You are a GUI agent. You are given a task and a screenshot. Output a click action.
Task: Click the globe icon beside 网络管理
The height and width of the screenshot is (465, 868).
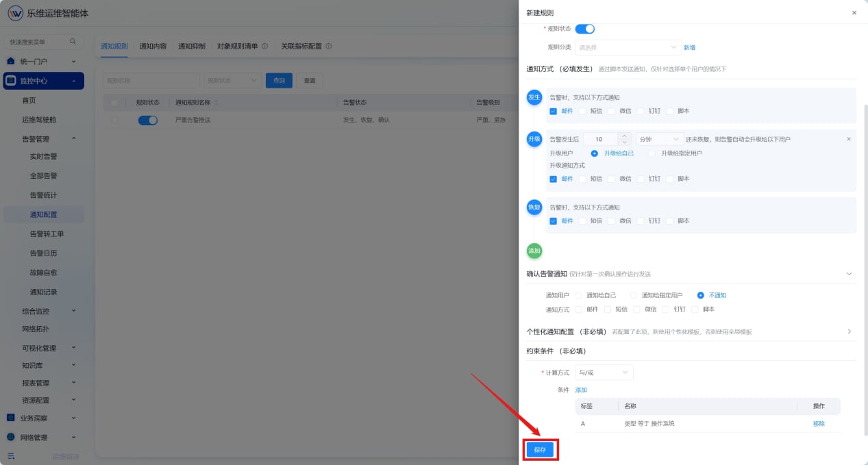click(x=10, y=437)
